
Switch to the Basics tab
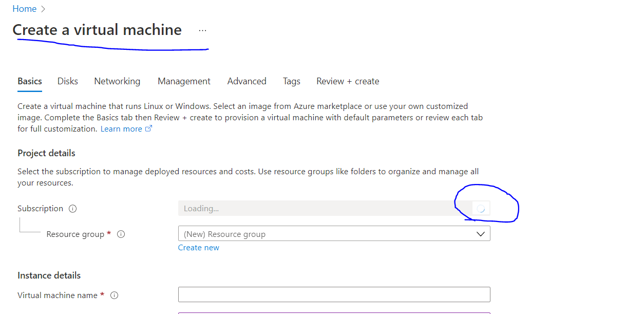click(30, 81)
